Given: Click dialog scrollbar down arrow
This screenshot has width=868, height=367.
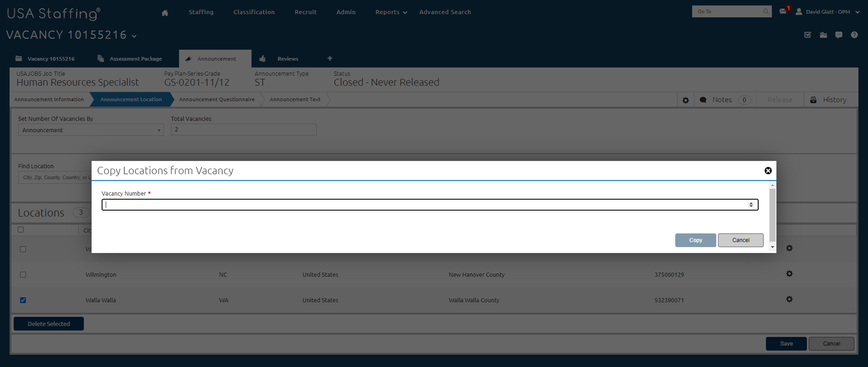Looking at the screenshot, I should [772, 247].
